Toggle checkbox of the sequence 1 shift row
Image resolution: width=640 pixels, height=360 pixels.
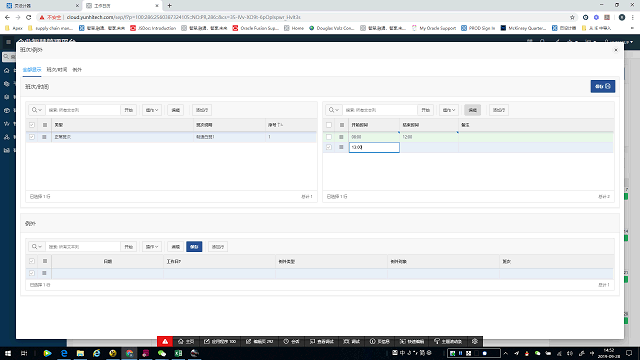click(32, 137)
